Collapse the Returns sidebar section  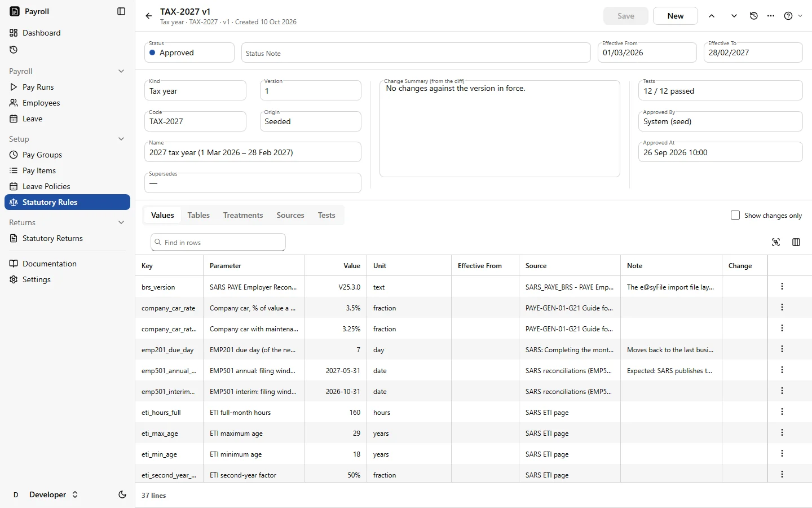tap(121, 222)
